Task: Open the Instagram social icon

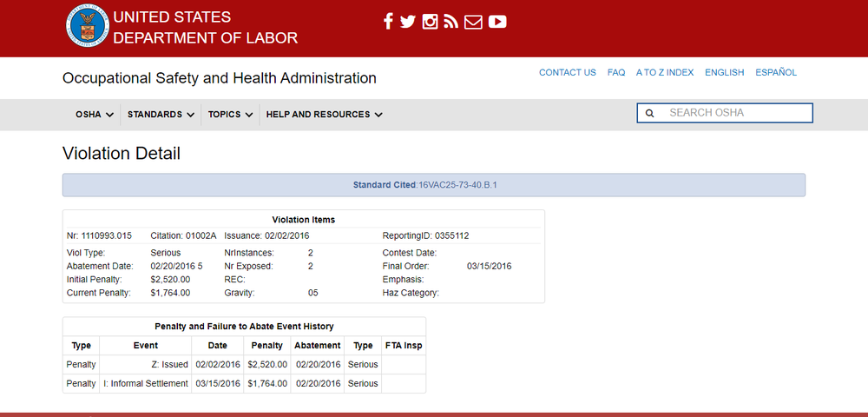Action: tap(430, 22)
